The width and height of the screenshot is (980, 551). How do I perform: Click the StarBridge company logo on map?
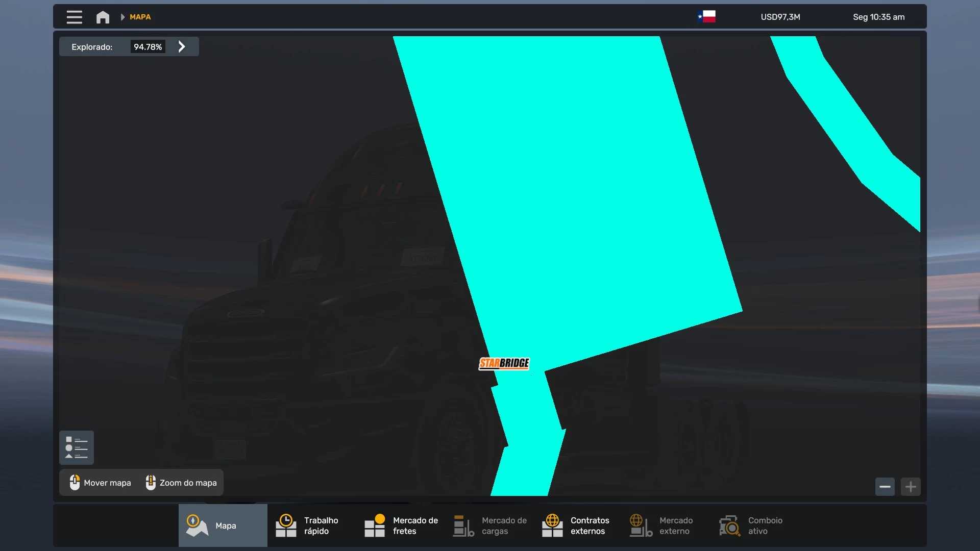(504, 363)
